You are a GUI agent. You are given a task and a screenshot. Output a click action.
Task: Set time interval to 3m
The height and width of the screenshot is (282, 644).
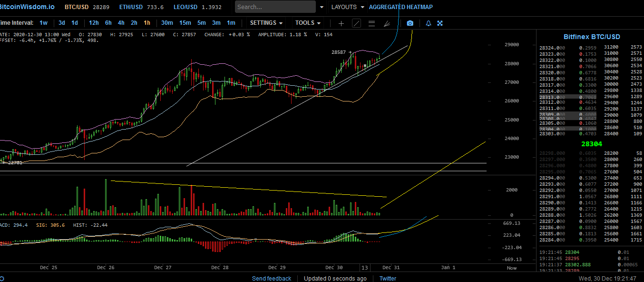pos(216,23)
